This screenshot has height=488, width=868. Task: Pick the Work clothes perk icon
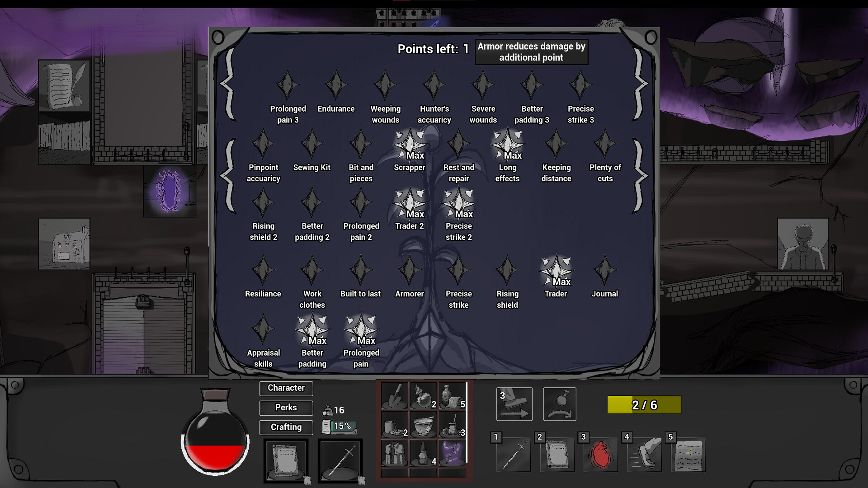pyautogui.click(x=312, y=270)
